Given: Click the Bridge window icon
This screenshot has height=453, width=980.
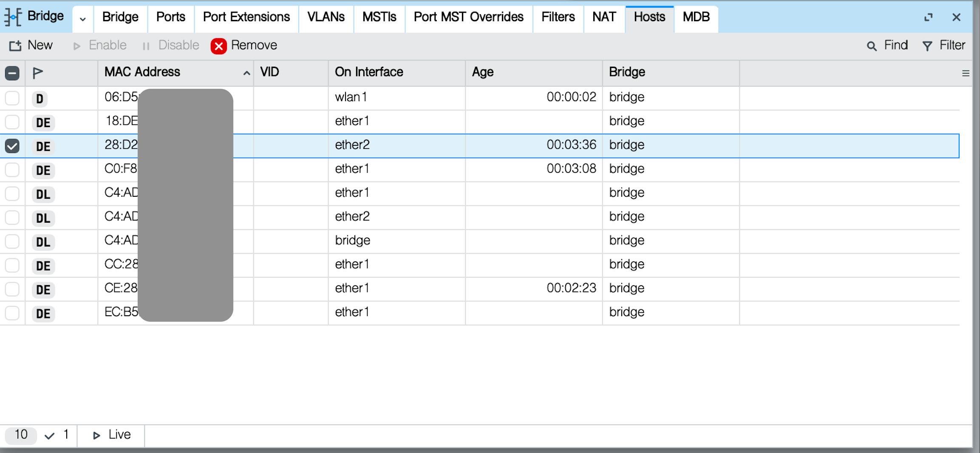Looking at the screenshot, I should pyautogui.click(x=13, y=17).
